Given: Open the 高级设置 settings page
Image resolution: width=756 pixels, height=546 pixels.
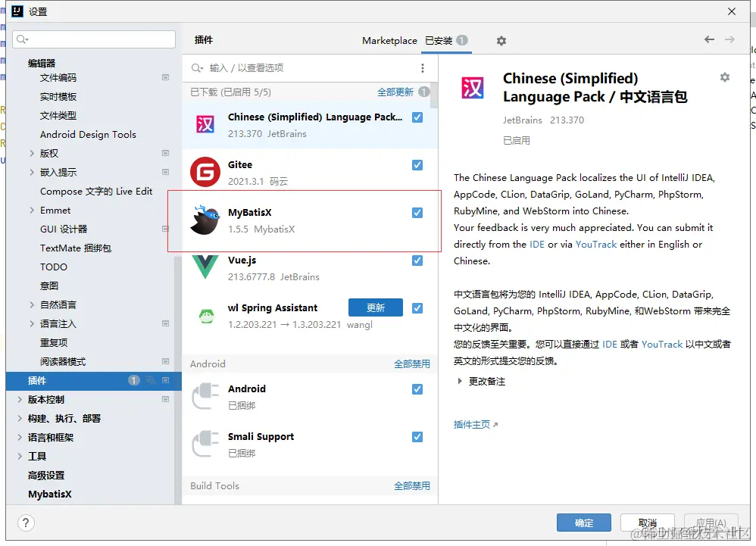Looking at the screenshot, I should tap(46, 475).
